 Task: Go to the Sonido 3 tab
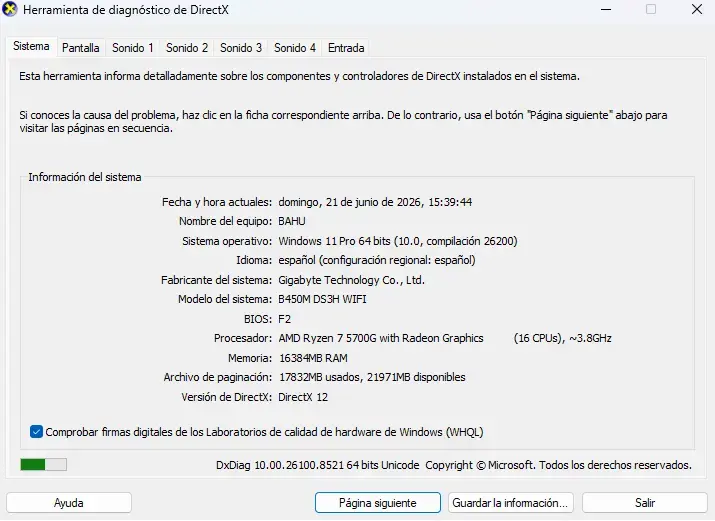241,48
